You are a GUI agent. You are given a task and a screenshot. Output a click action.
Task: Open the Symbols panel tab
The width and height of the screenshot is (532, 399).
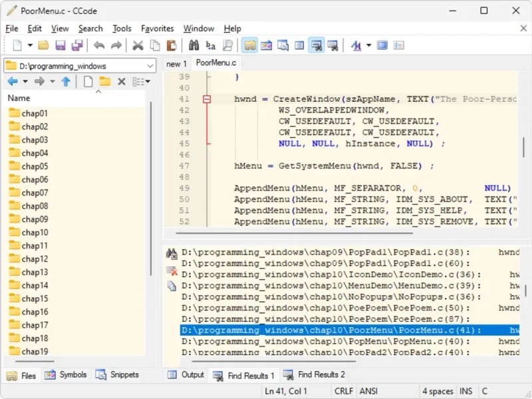(x=66, y=375)
